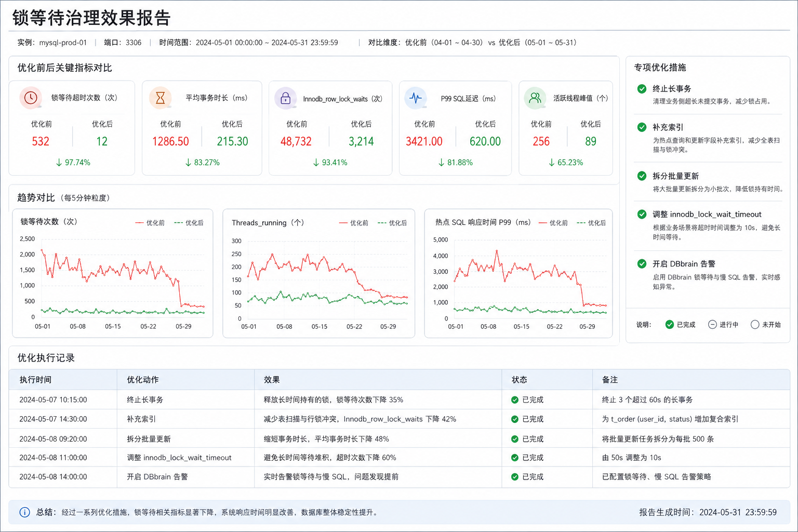Click status check icon in the 14:30:00 row
Screen dimensions: 798x532
coord(515,419)
